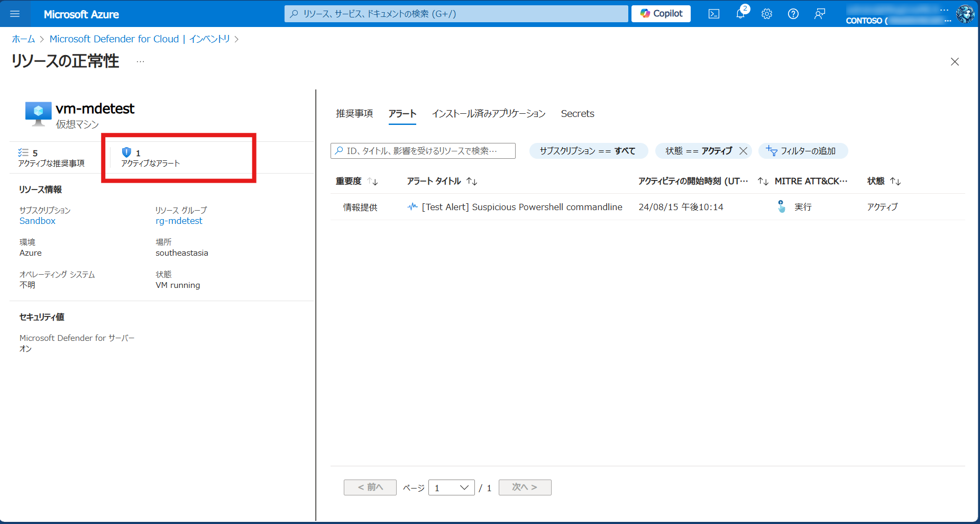Open the feedback icon in header

(819, 14)
